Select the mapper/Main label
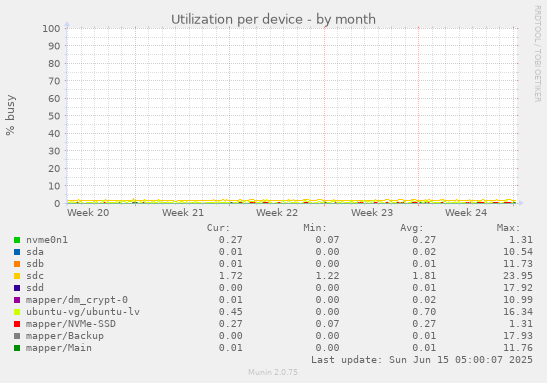547x383 pixels. pyautogui.click(x=59, y=348)
